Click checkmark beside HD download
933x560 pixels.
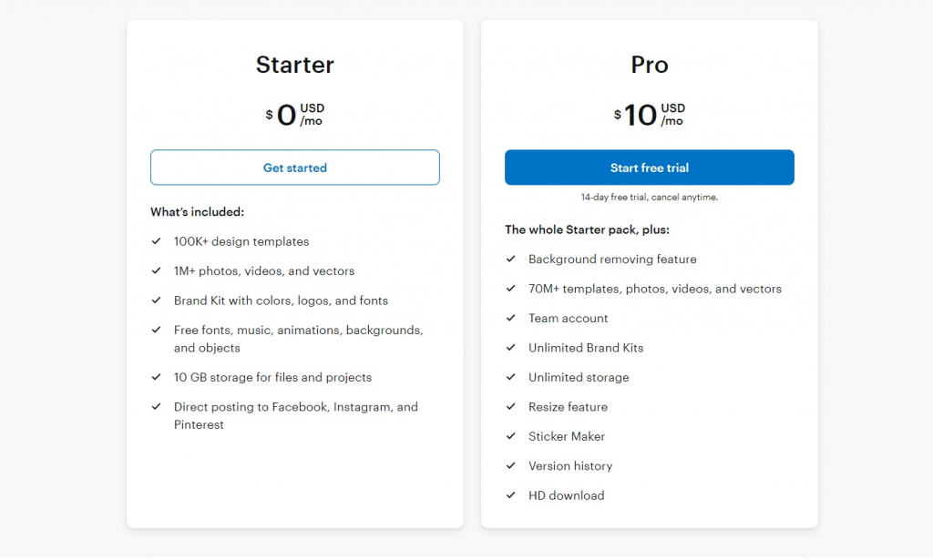(511, 495)
